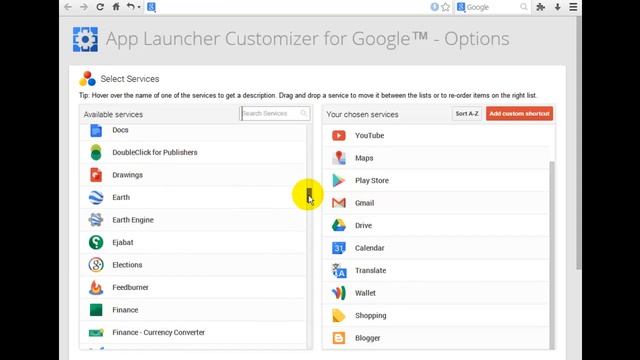This screenshot has width=640, height=360.
Task: Select the Drawings service icon
Action: point(96,175)
